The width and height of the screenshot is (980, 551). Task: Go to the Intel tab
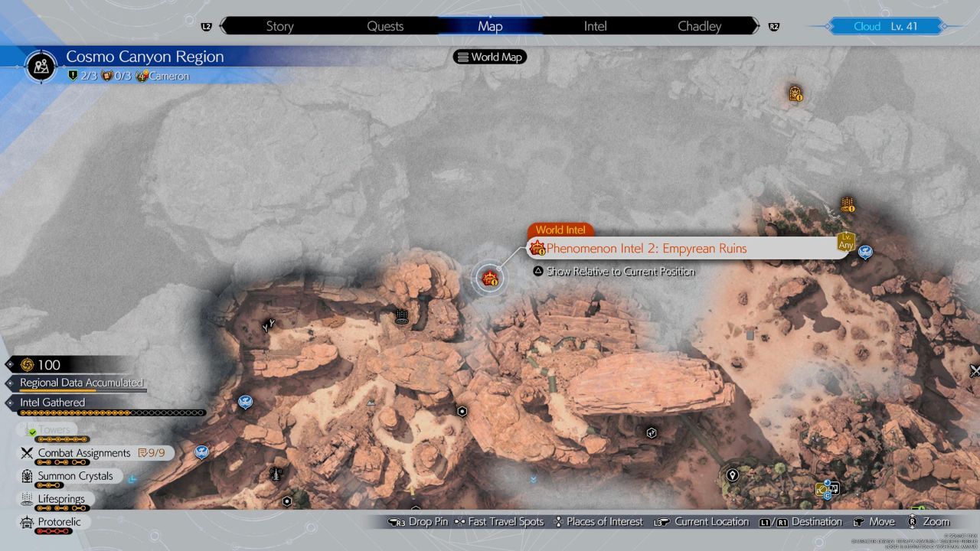[595, 26]
